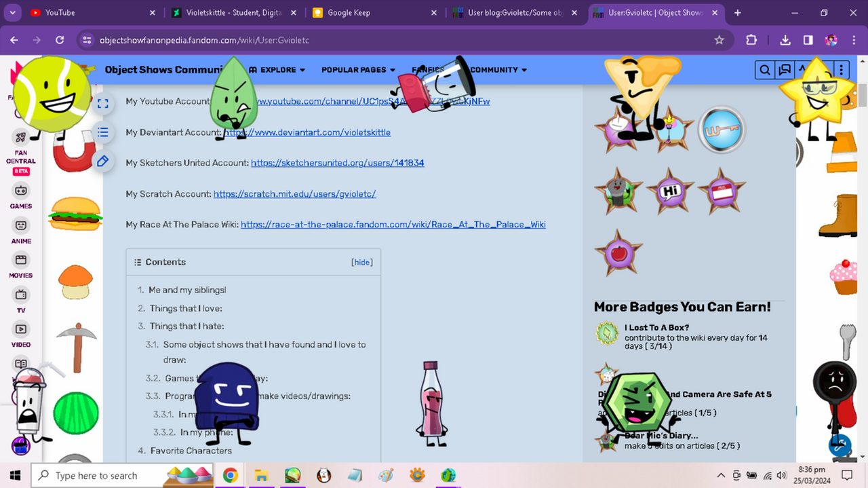This screenshot has height=488, width=868.
Task: Switch to the User blog:Gvioletc tab
Action: 515,12
